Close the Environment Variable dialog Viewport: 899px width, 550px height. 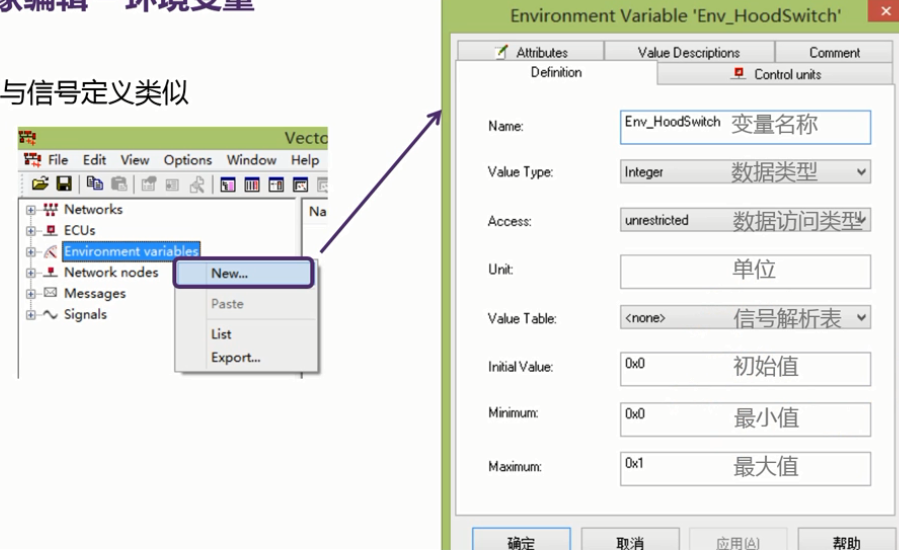[884, 11]
